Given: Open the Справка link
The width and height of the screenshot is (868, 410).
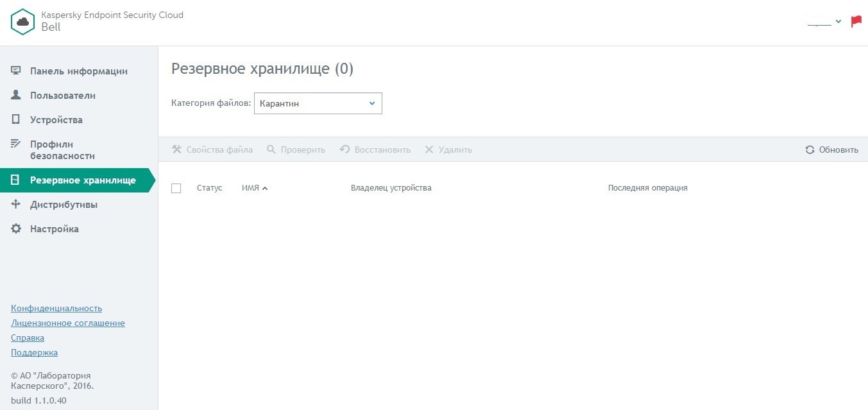Looking at the screenshot, I should click(28, 338).
